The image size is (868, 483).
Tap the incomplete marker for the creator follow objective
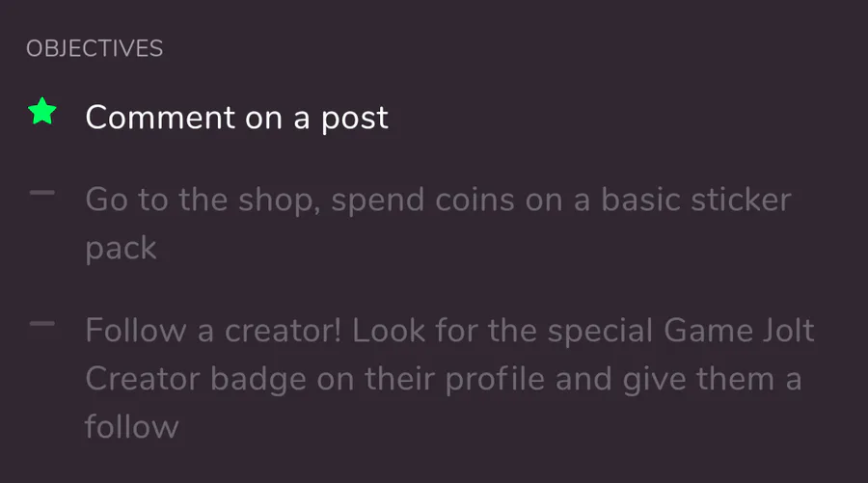coord(41,324)
